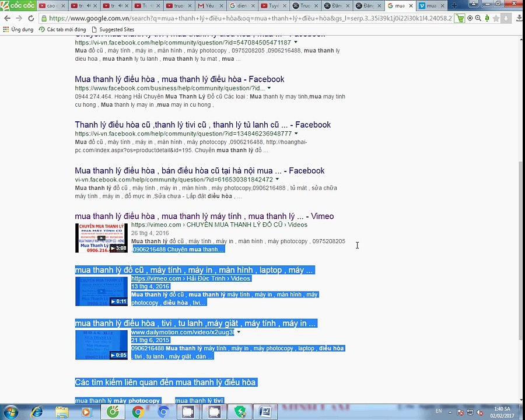Click the EN language indicator in tray
Image resolution: width=525 pixels, height=420 pixels.
pos(438,411)
